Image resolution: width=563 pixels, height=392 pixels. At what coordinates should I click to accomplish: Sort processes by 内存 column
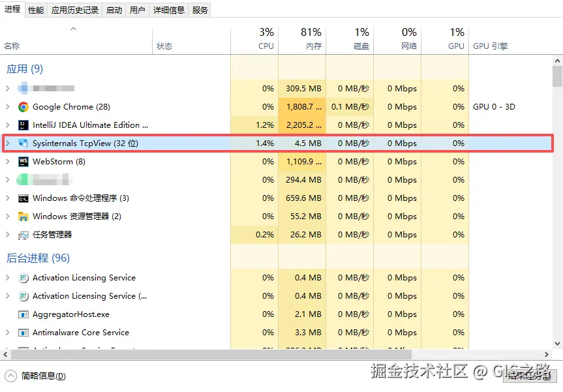[302, 40]
